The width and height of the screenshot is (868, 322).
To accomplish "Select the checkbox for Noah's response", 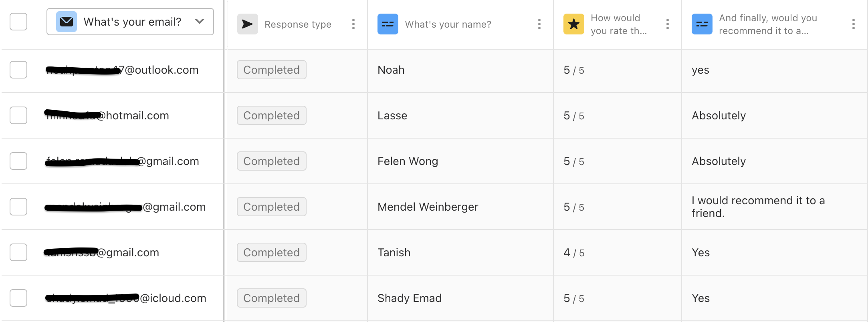I will pos(18,70).
